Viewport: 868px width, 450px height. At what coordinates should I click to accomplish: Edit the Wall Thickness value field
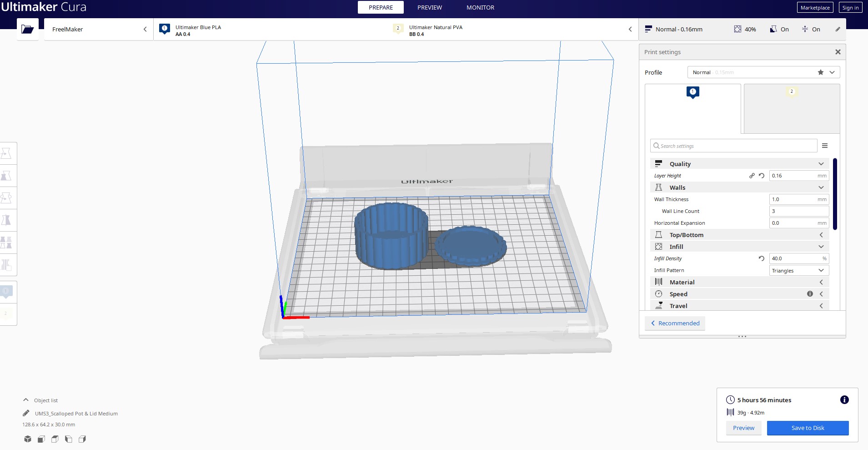point(799,199)
